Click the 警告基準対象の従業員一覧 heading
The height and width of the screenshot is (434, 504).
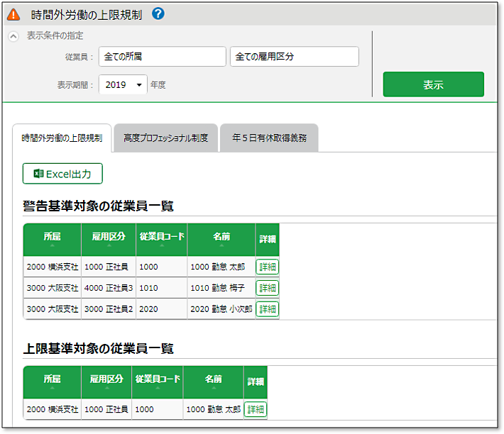coord(99,206)
